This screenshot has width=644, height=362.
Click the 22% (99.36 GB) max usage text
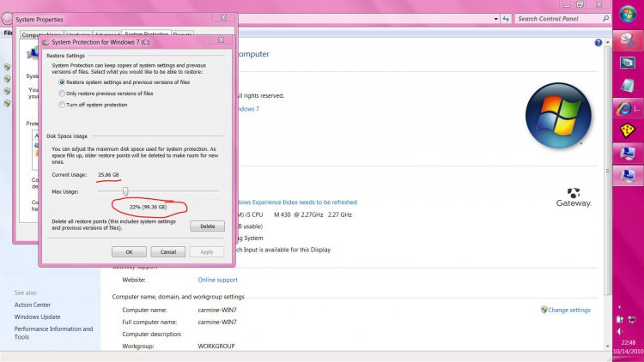click(x=149, y=207)
